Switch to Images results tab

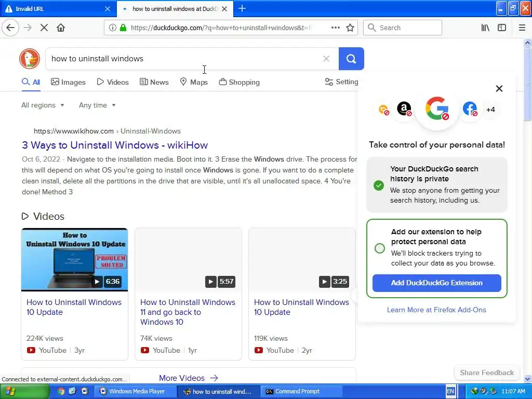pyautogui.click(x=68, y=82)
